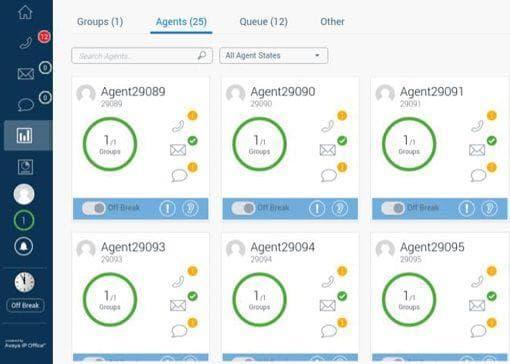Screen dimensions: 510x364
Task: Open the notifications bell icon
Action: coord(24,246)
